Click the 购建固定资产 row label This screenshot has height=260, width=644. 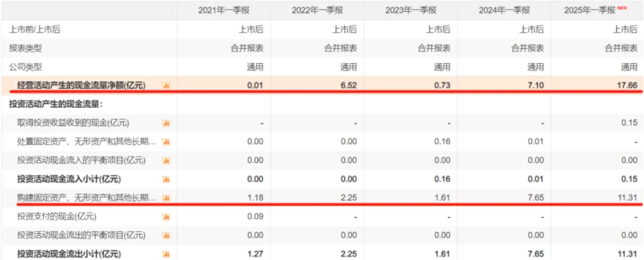point(87,198)
